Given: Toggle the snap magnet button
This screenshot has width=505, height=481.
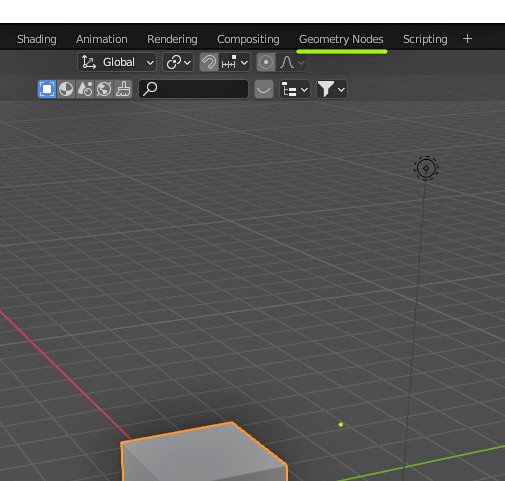Looking at the screenshot, I should click(209, 62).
